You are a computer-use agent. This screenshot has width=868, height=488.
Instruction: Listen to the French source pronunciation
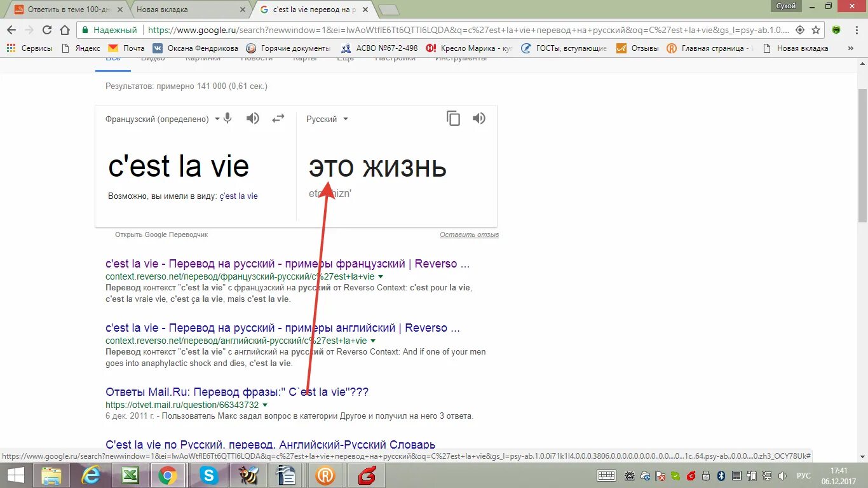click(x=253, y=118)
